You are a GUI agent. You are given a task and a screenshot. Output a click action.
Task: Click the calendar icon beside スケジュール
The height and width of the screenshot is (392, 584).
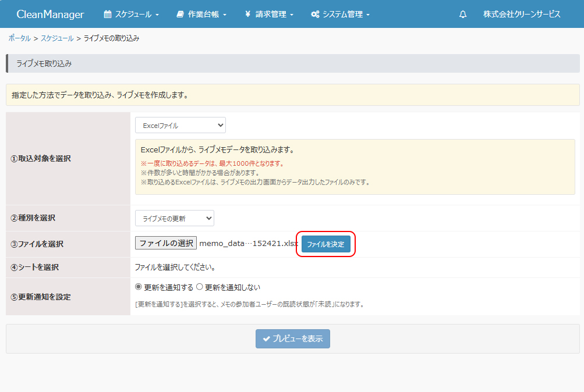click(107, 14)
